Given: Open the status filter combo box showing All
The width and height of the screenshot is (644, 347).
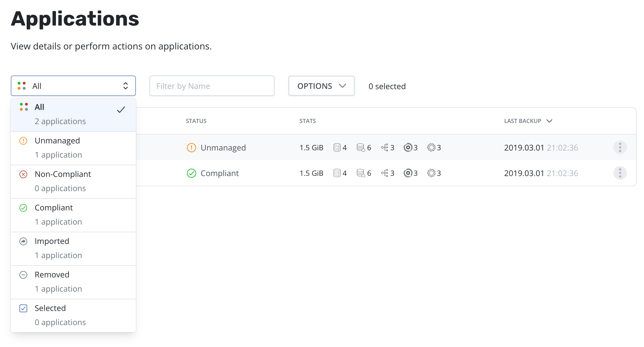Looking at the screenshot, I should click(73, 86).
